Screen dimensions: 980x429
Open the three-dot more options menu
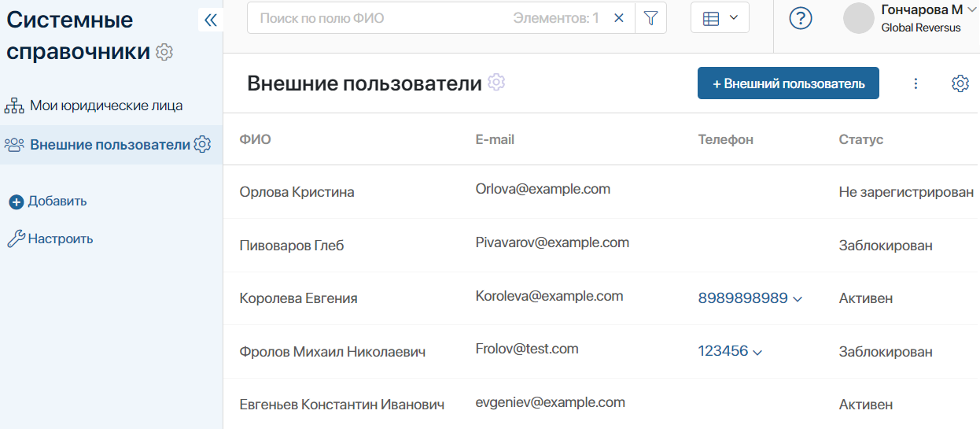click(x=916, y=83)
